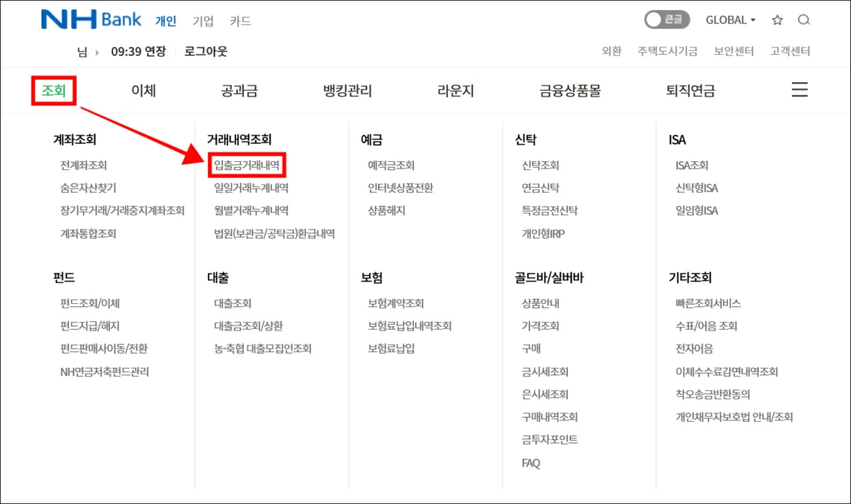
Task: Select FAQ under 골드바/실버바
Action: pos(530,463)
